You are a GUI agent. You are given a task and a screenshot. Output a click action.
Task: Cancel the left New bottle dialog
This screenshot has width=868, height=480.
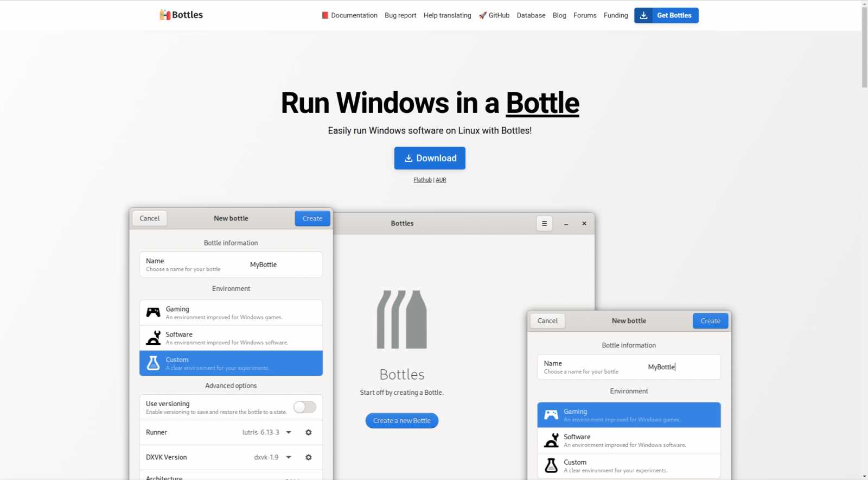coord(150,218)
